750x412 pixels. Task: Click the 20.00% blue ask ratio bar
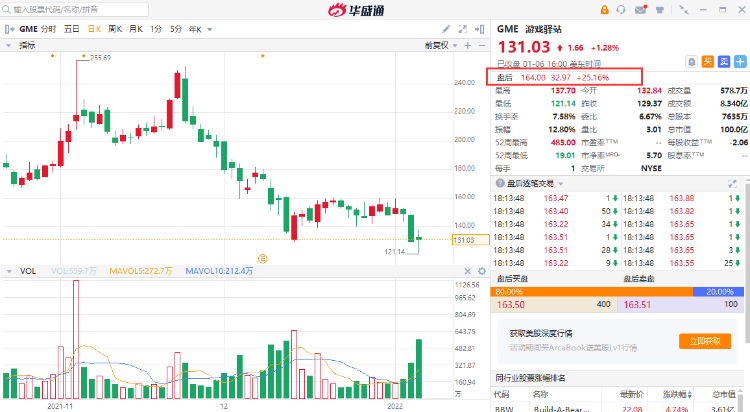point(718,292)
